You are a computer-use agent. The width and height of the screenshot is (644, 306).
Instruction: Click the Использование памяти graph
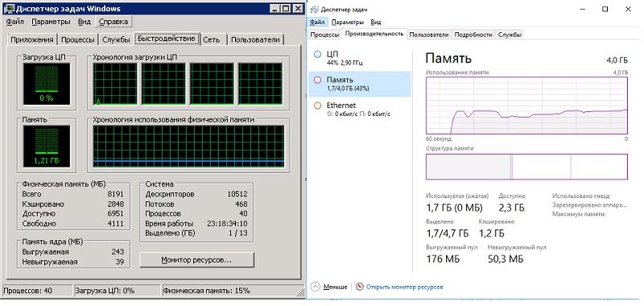tap(526, 105)
